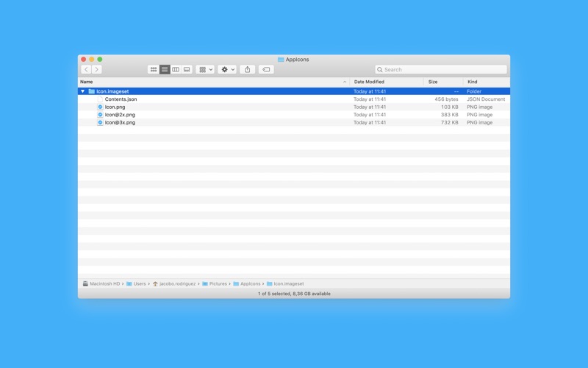Click the Contents.json document icon
Screen dimensions: 588x368
click(100, 99)
